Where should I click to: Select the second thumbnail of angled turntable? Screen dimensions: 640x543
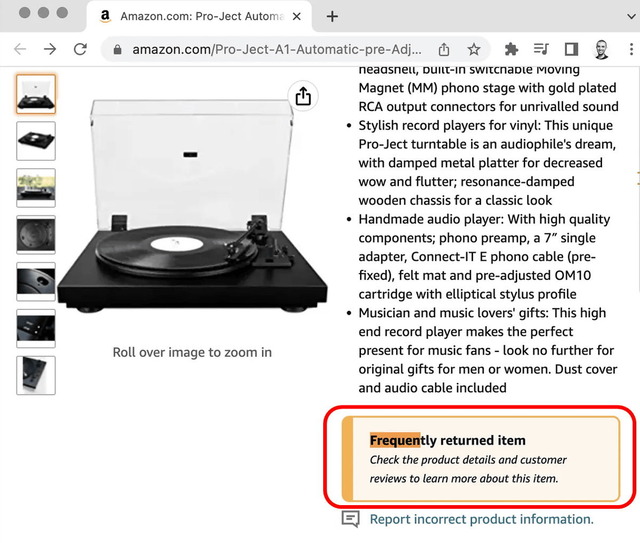[x=36, y=141]
